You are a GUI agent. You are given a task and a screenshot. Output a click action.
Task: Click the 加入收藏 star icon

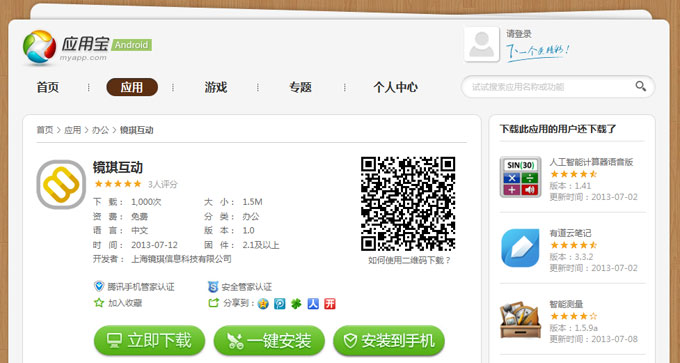99,303
